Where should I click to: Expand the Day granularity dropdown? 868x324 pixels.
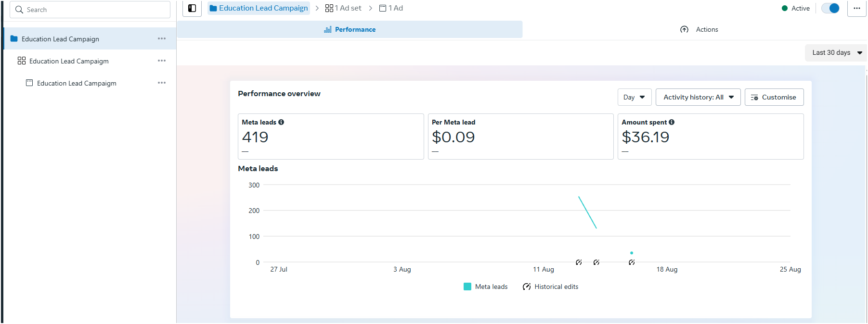tap(634, 97)
